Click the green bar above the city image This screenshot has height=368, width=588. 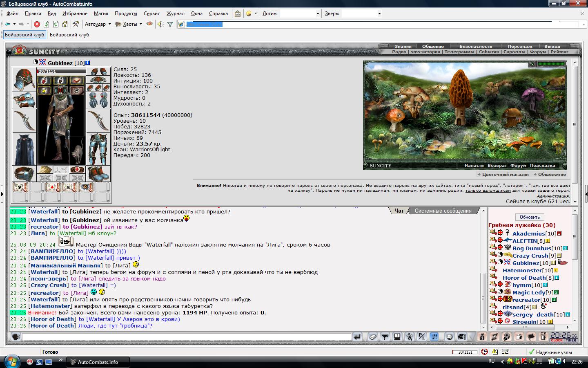[x=552, y=64]
